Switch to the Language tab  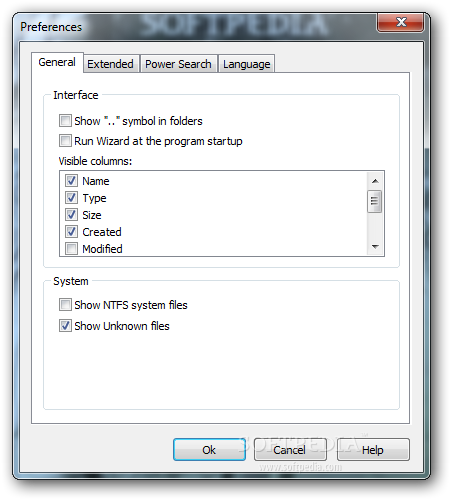click(x=247, y=64)
